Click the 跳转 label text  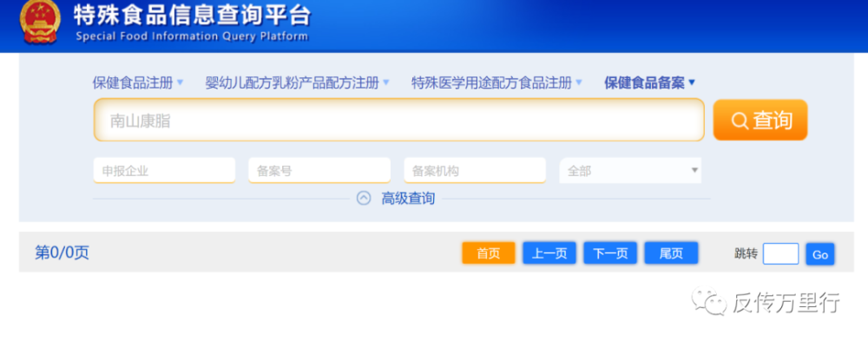point(746,253)
